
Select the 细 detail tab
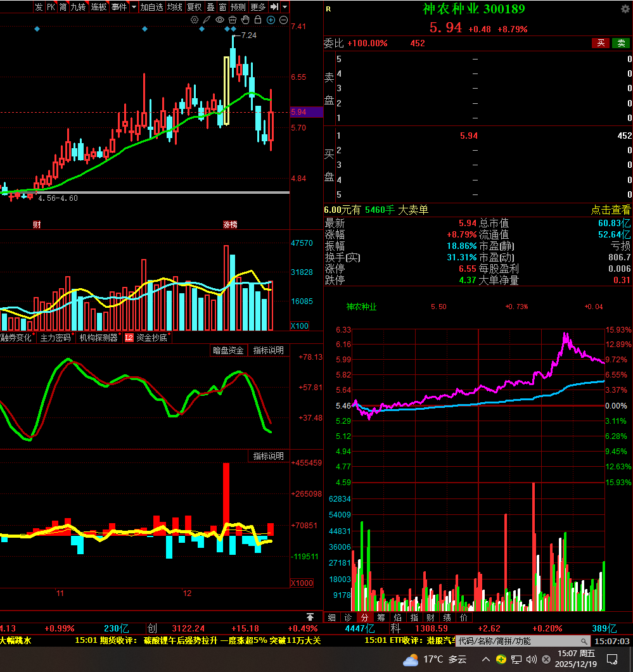[331, 617]
